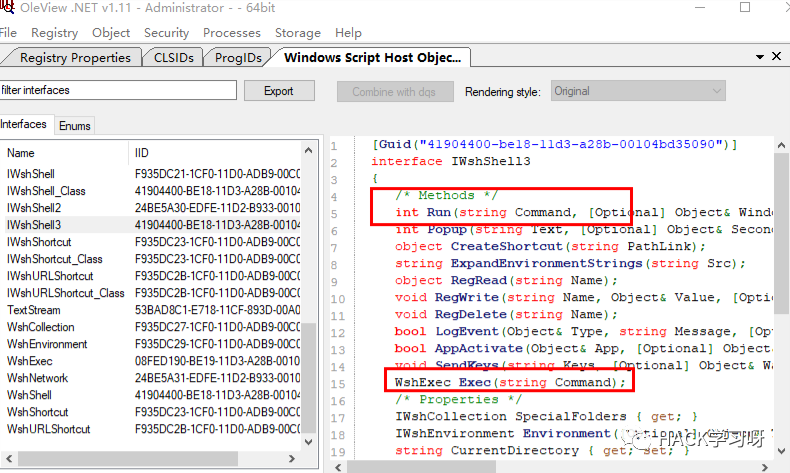Viewport: 790px width, 473px height.
Task: Click the code view scroll down arrow
Action: pyautogui.click(x=781, y=451)
